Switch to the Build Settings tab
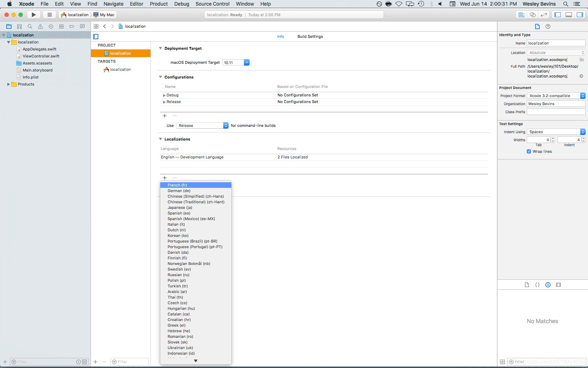 click(x=310, y=36)
